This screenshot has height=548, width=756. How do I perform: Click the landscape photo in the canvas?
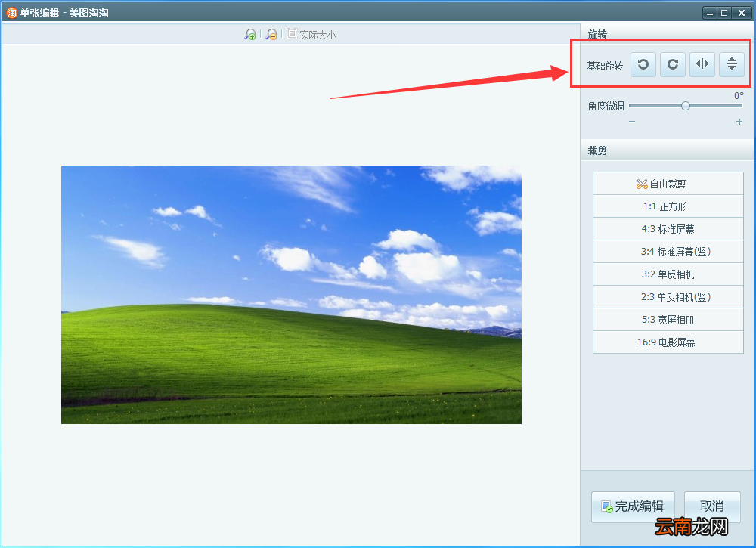(x=291, y=295)
